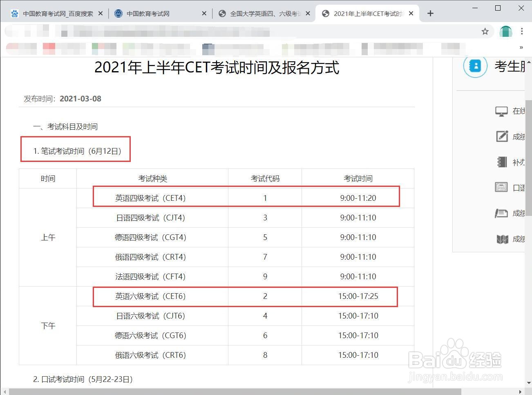532x395 pixels.
Task: Click the 考试时间 column header
Action: 358,179
